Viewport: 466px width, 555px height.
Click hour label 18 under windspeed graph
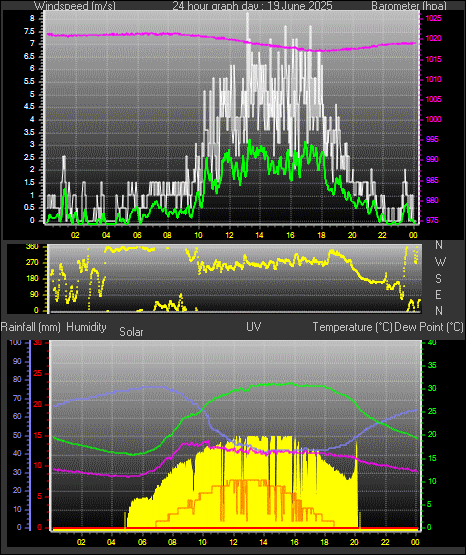[321, 235]
